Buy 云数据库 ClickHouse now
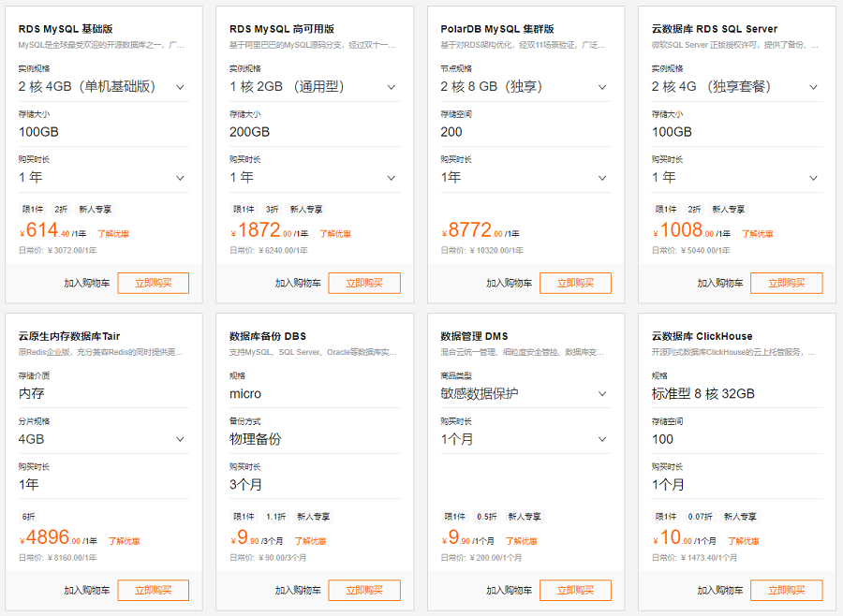This screenshot has width=843, height=616. coord(787,590)
